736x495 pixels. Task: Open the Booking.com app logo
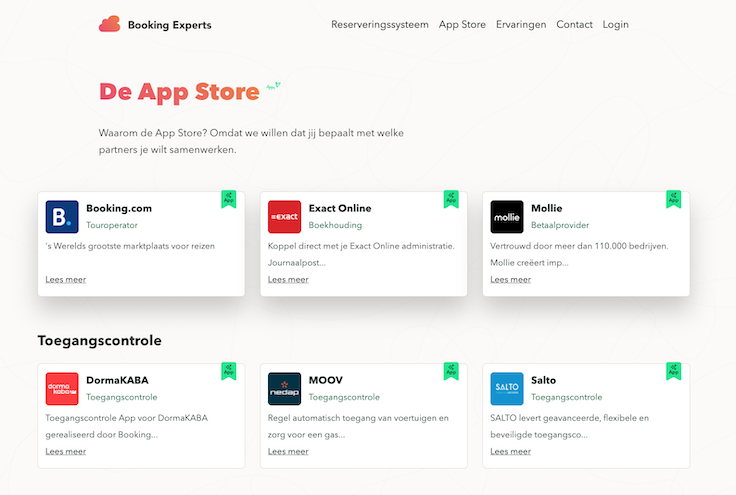(x=62, y=217)
